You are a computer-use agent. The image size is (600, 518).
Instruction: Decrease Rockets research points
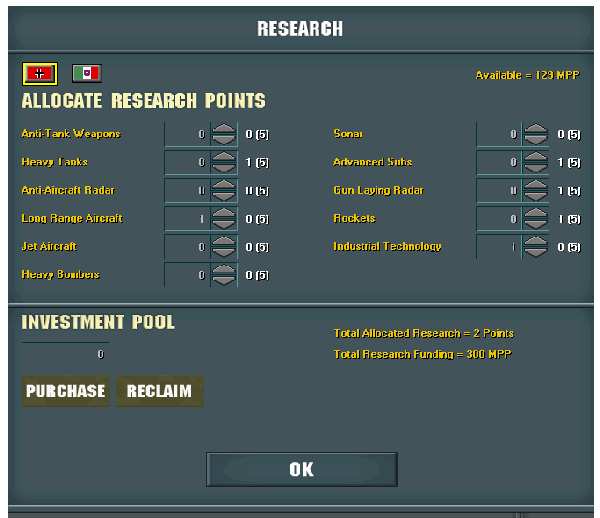click(x=536, y=224)
